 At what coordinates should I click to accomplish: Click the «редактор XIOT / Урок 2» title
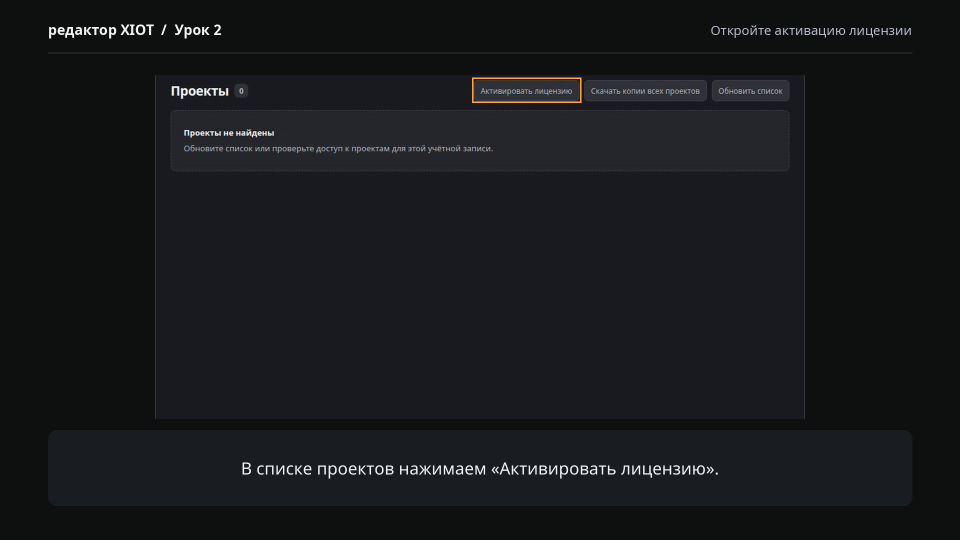coord(135,30)
